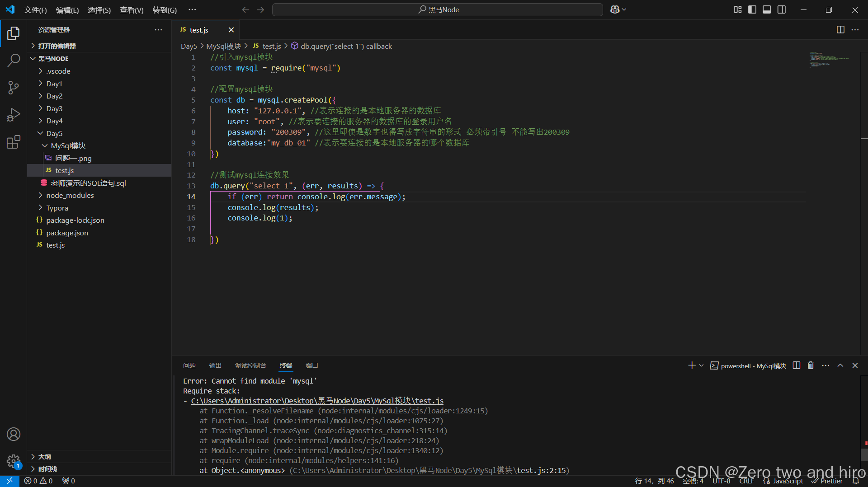Open the Accounts icon in activity bar

[14, 434]
